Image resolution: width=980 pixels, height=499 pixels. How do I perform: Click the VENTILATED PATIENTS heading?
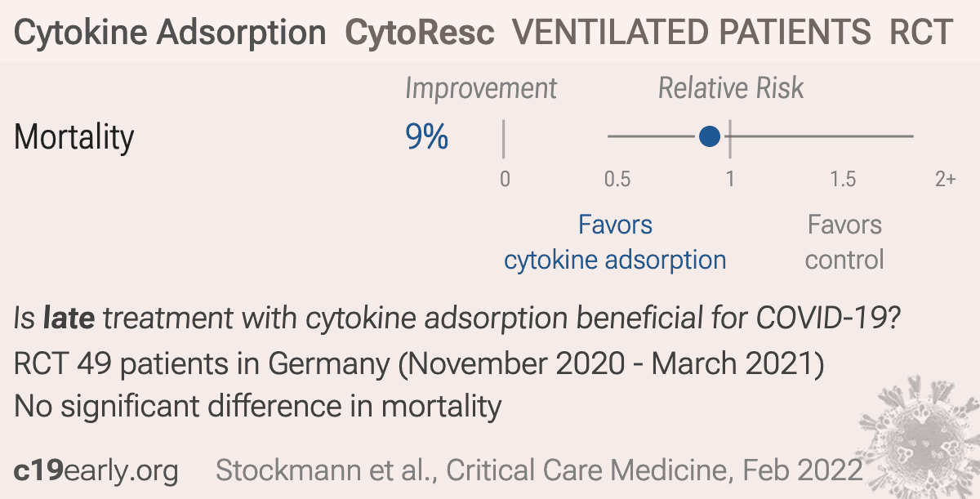(692, 33)
